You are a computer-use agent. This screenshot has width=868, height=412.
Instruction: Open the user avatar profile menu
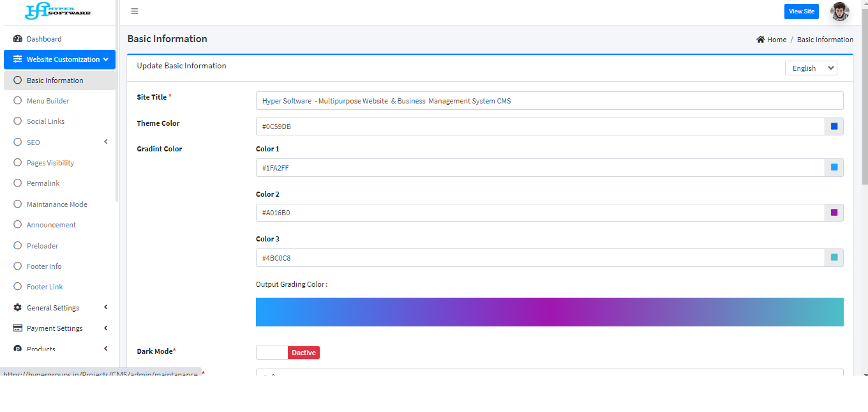pos(839,11)
